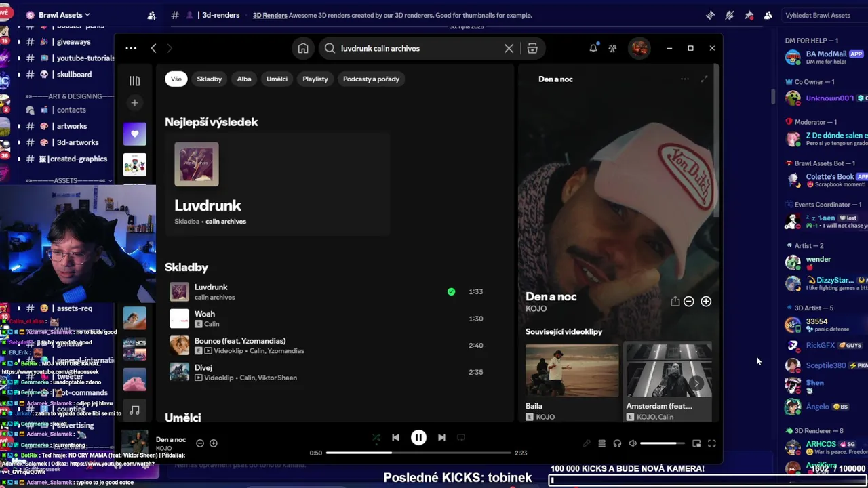Open Friend Activity icon
This screenshot has width=868, height=488.
[x=612, y=48]
